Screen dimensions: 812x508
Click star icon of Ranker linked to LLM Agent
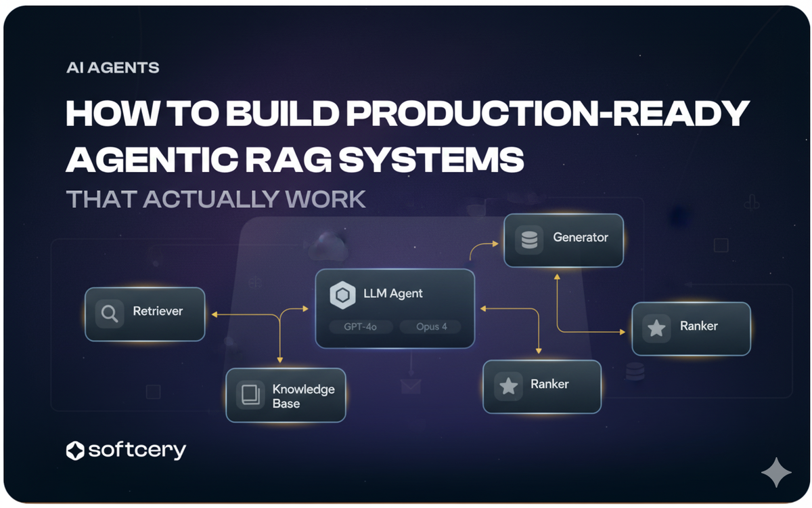pos(508,386)
